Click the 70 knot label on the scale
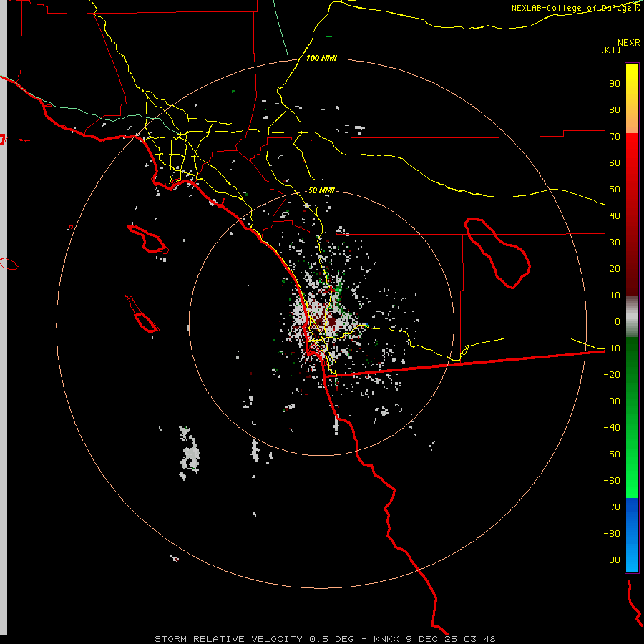The width and height of the screenshot is (644, 644). pyautogui.click(x=615, y=137)
